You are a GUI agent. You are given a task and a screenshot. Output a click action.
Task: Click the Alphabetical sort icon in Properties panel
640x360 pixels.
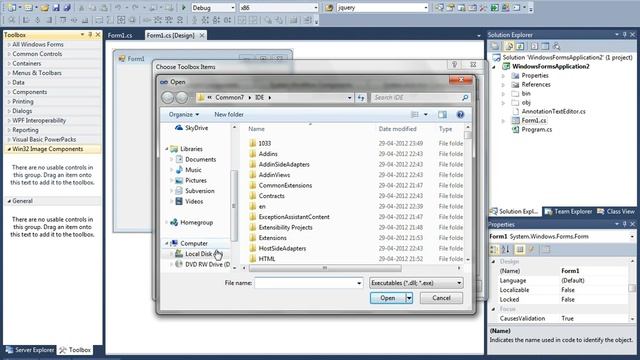click(x=505, y=249)
